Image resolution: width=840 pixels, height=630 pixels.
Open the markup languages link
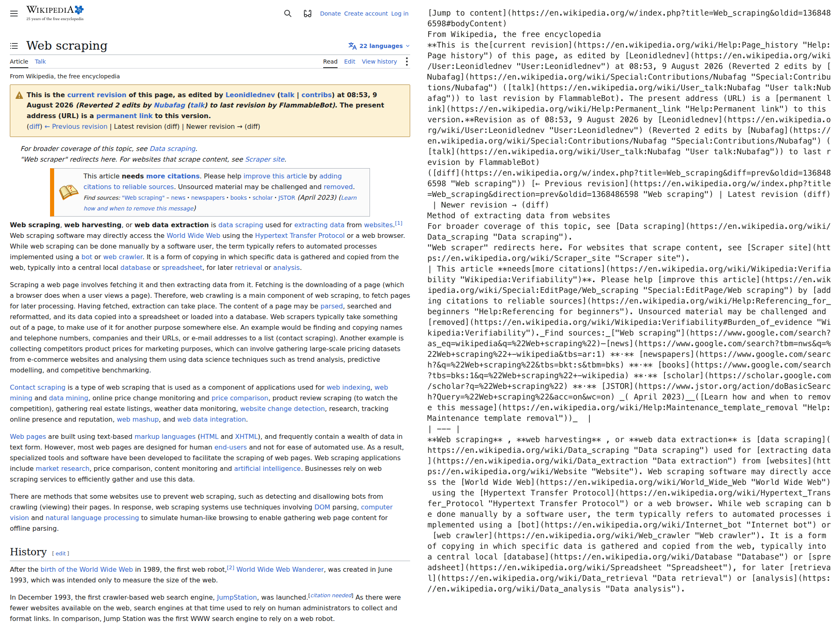(165, 436)
